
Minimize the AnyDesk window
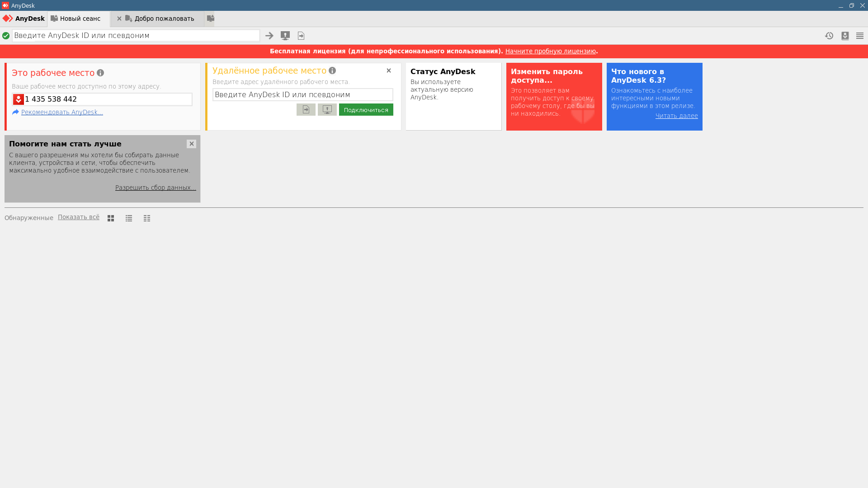[841, 5]
